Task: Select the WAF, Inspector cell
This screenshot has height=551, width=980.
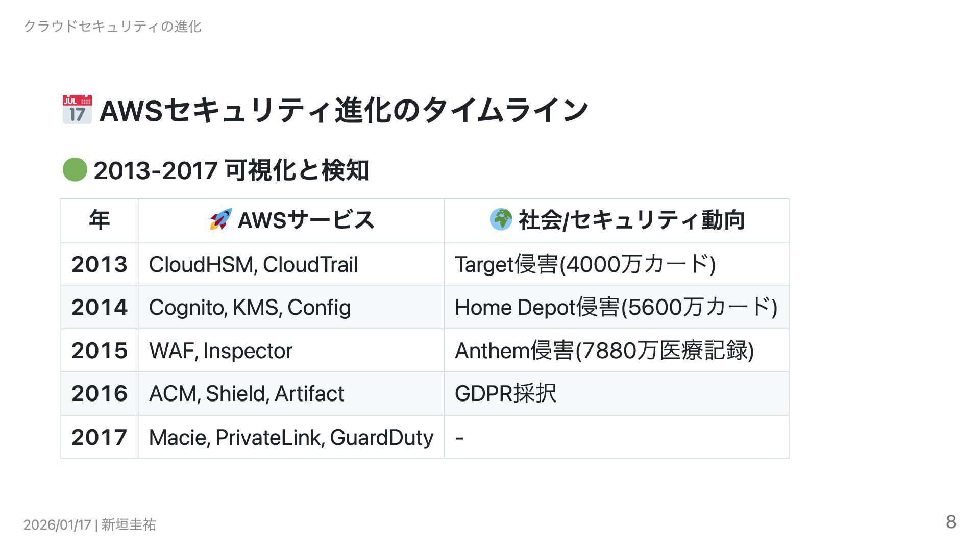Action: pyautogui.click(x=220, y=350)
